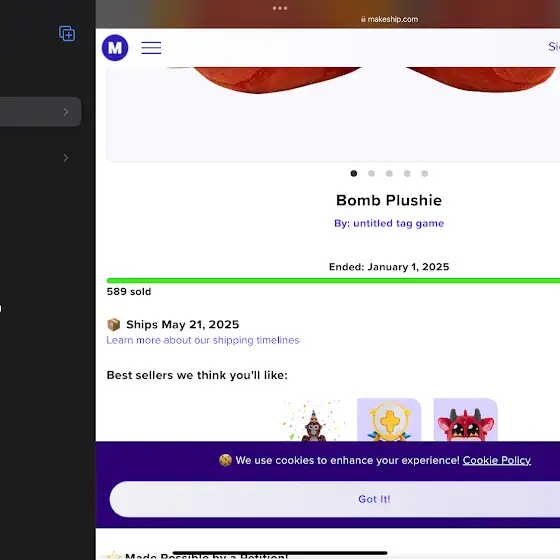
Task: Select the second carousel dot
Action: (371, 174)
